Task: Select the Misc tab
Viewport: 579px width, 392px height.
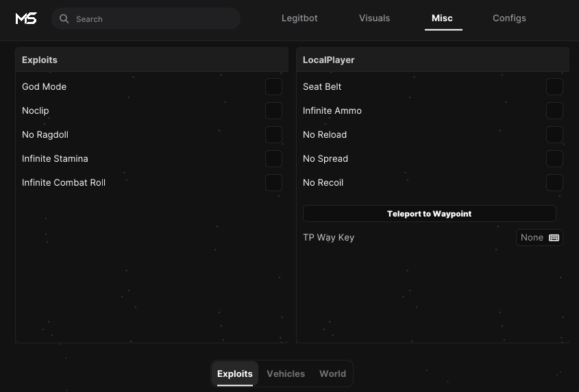Action: (442, 18)
